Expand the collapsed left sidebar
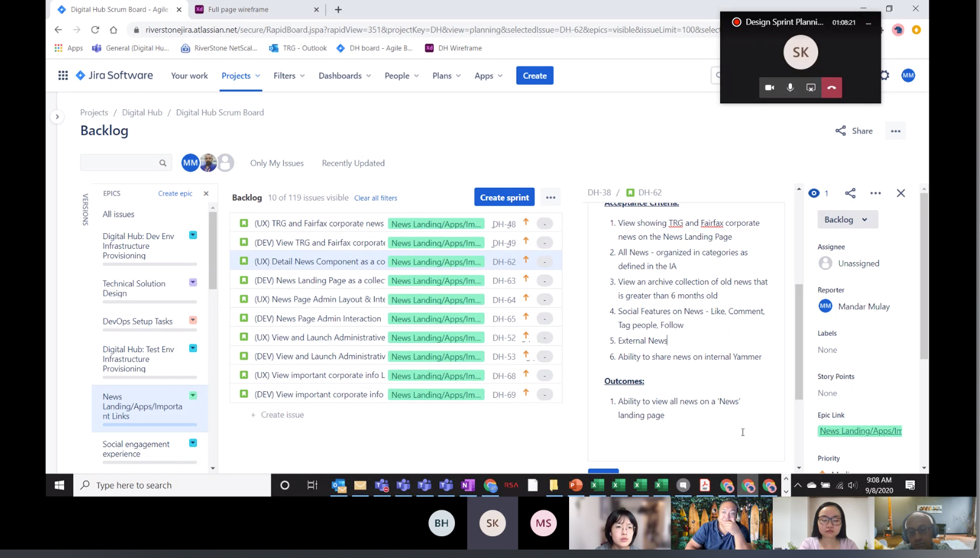980x558 pixels. (57, 117)
